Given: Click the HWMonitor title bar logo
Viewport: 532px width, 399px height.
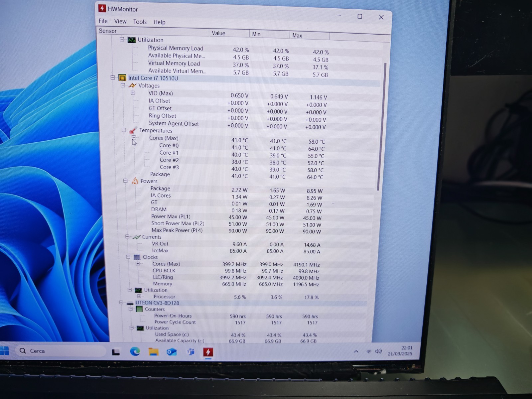Looking at the screenshot, I should [102, 8].
